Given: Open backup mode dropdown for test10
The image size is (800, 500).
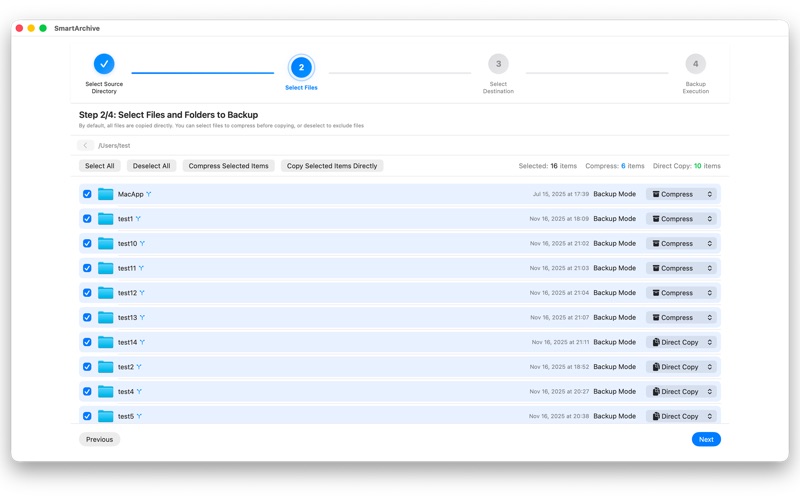Looking at the screenshot, I should [682, 243].
